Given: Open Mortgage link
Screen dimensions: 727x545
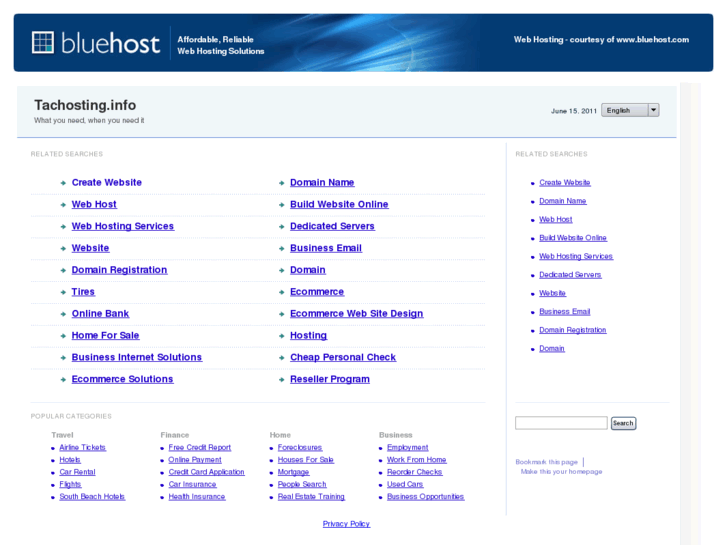Looking at the screenshot, I should coord(293,472).
